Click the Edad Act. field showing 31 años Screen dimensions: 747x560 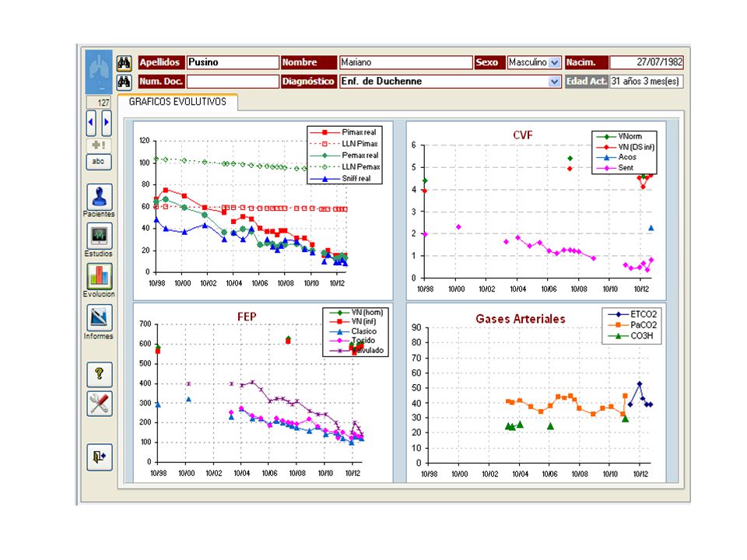[647, 82]
